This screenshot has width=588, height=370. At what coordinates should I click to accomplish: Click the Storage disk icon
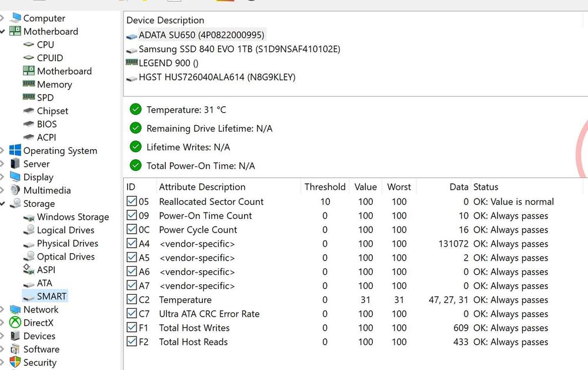point(15,203)
